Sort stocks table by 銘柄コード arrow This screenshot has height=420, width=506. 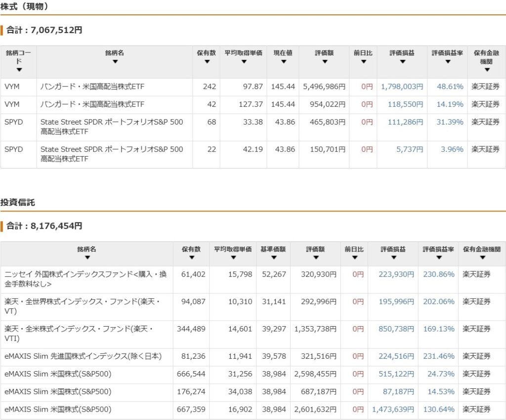(x=19, y=70)
